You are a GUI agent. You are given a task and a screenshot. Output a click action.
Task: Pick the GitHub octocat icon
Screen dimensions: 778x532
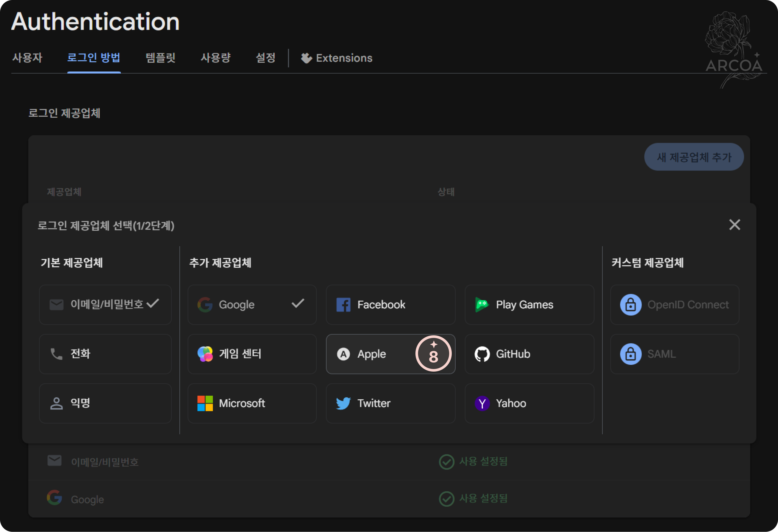pyautogui.click(x=482, y=354)
